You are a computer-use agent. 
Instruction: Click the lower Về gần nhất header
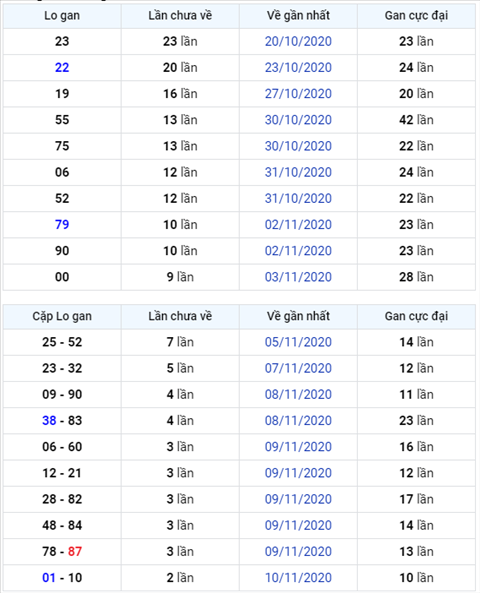pyautogui.click(x=298, y=316)
